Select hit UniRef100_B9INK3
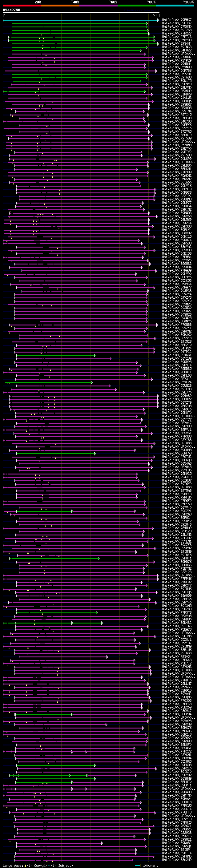Image resolution: width=197 pixels, height=868 pixels. pos(177,47)
